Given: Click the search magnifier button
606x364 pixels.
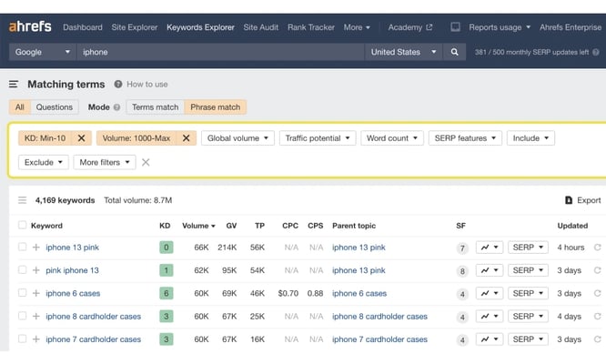Looking at the screenshot, I should (455, 52).
